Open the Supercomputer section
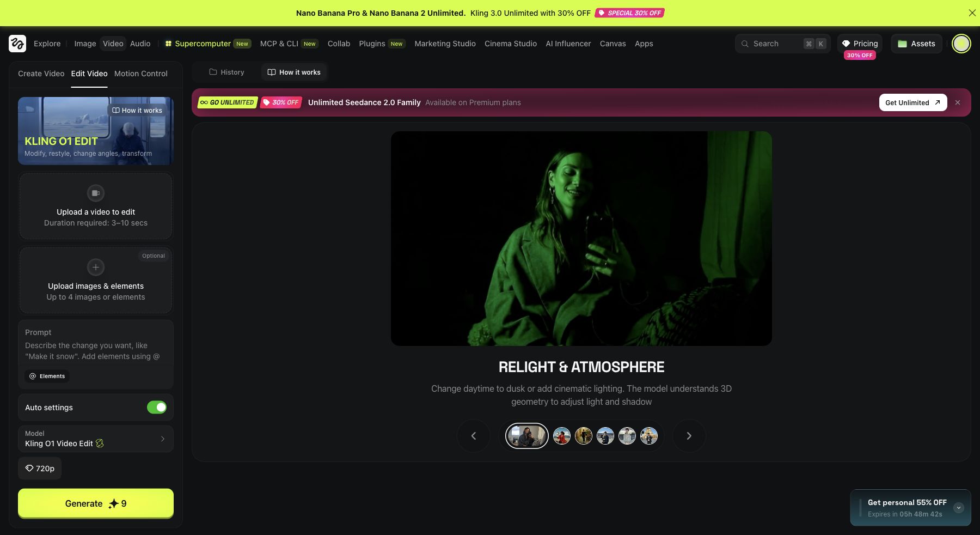This screenshot has height=535, width=980. (207, 44)
